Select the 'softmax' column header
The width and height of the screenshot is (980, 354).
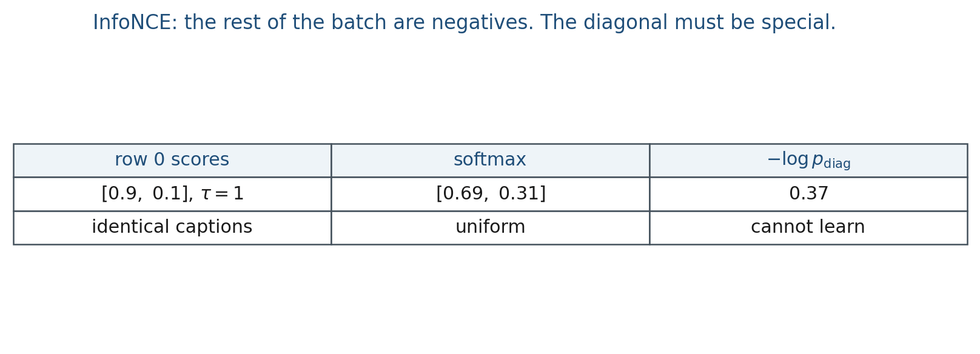tap(490, 160)
